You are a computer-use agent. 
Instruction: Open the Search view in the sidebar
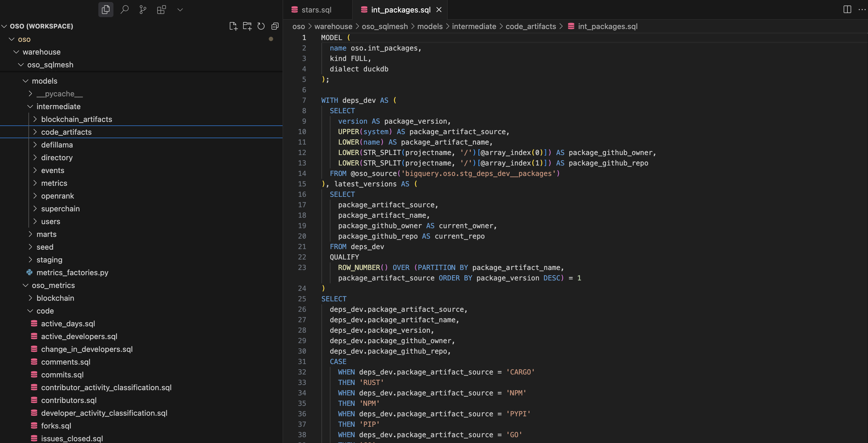[x=124, y=10]
